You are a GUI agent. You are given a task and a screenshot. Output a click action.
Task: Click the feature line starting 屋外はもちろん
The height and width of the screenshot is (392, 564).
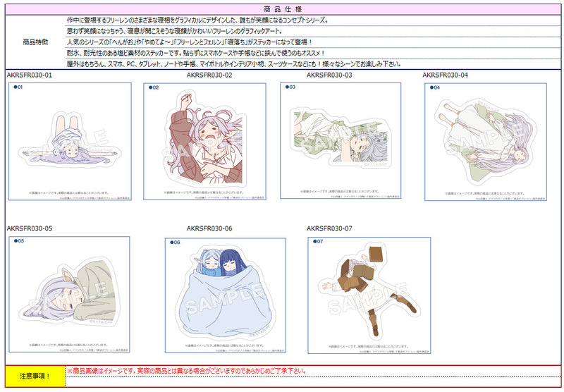click(x=234, y=64)
